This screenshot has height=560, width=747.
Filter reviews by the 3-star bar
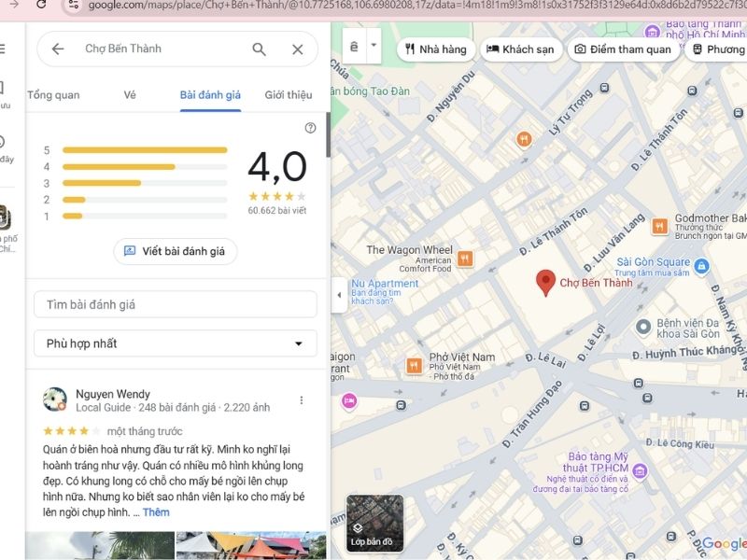pyautogui.click(x=145, y=183)
